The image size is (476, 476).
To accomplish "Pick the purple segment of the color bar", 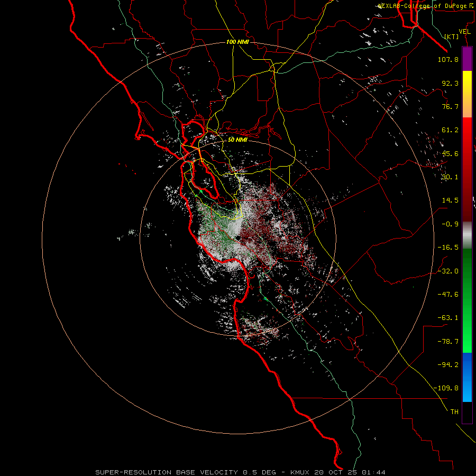I will tap(467, 59).
